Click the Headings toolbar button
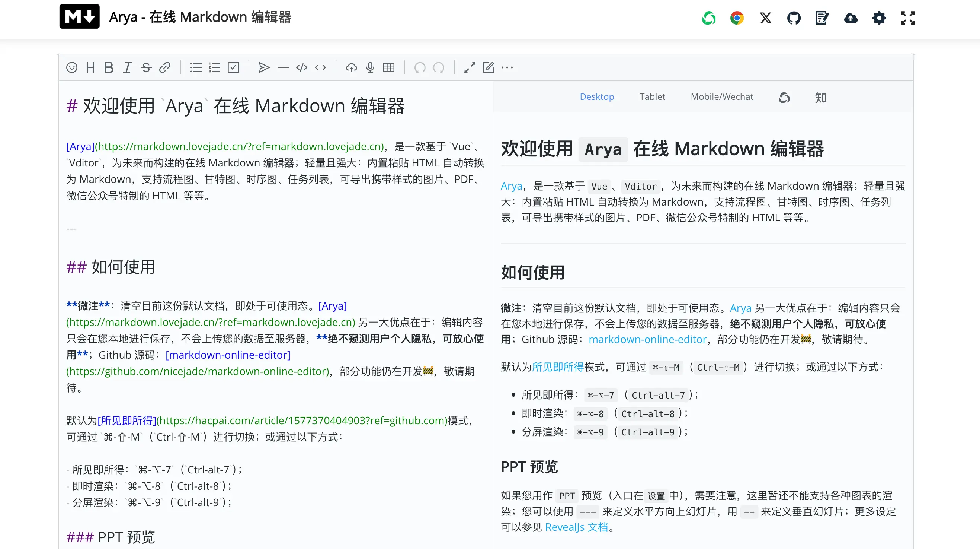 click(x=90, y=67)
